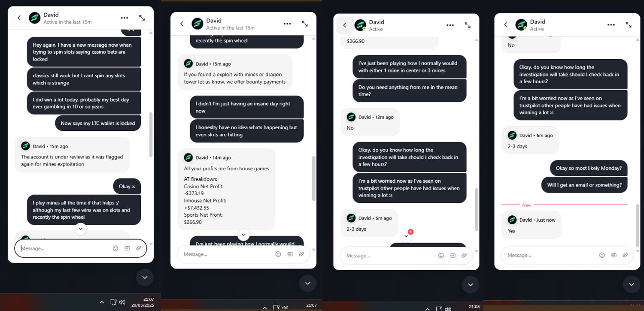Click Message field below the "Yes" reply

pos(550,255)
